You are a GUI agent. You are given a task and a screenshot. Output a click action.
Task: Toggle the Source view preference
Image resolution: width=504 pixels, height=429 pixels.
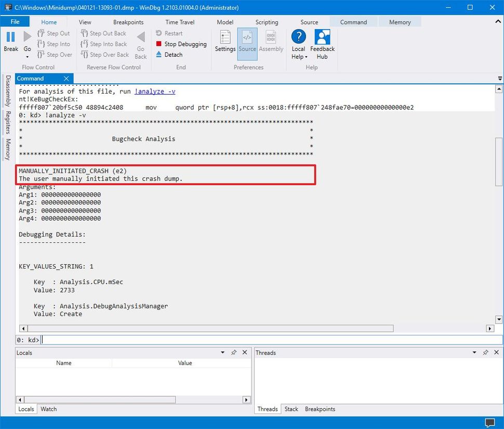click(247, 43)
